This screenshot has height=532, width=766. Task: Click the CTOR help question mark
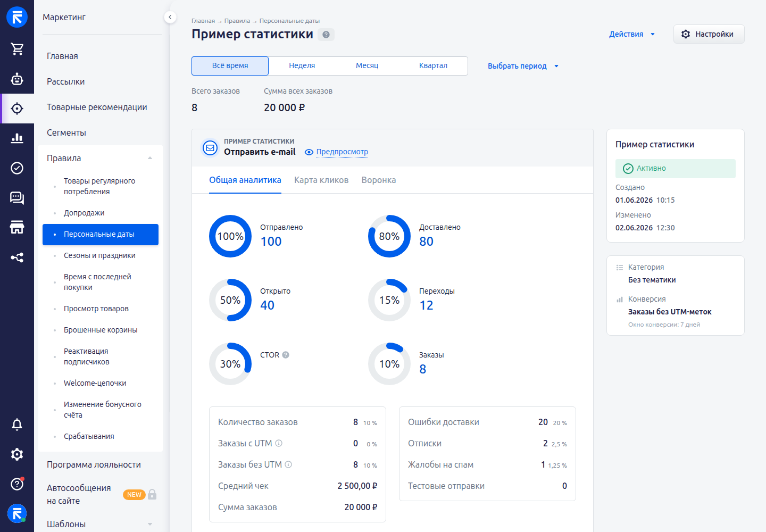(286, 355)
